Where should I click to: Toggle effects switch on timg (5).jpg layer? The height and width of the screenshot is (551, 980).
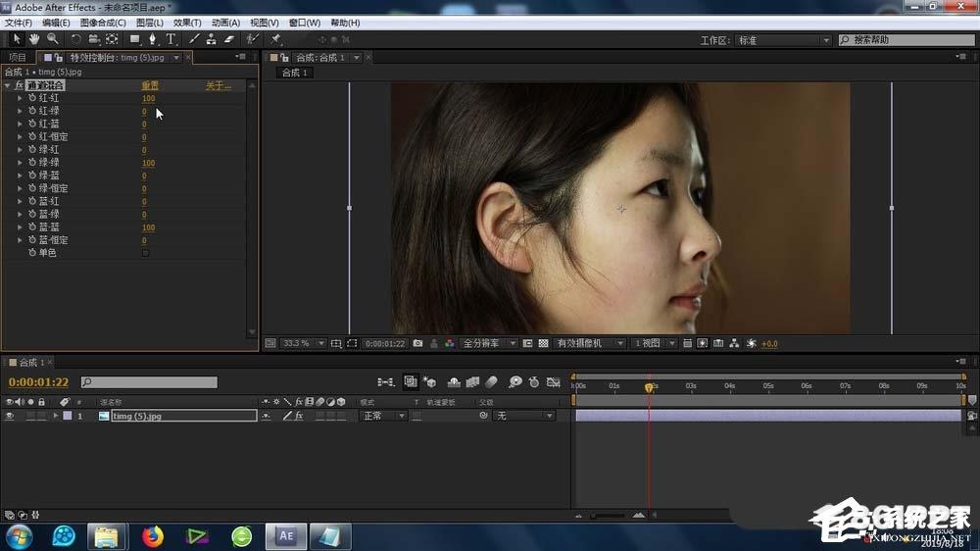tap(299, 416)
